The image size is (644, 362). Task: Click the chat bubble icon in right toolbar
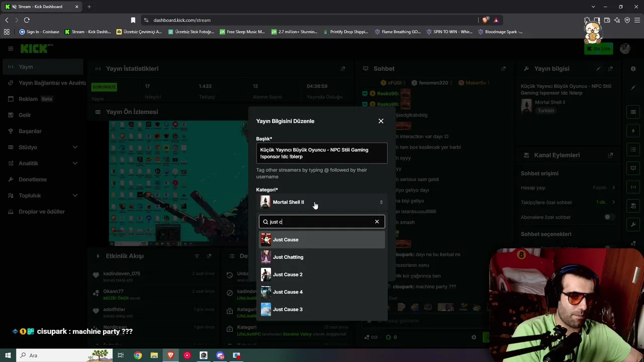633,168
